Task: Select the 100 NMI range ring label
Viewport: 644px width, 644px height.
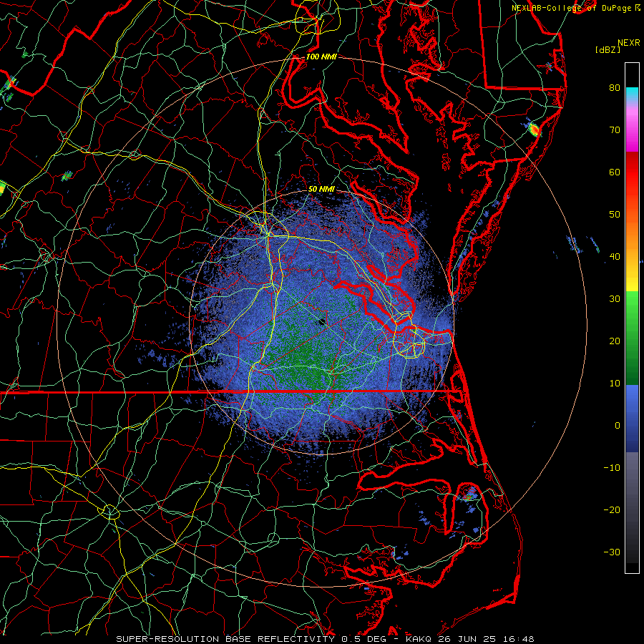Action: pyautogui.click(x=321, y=57)
